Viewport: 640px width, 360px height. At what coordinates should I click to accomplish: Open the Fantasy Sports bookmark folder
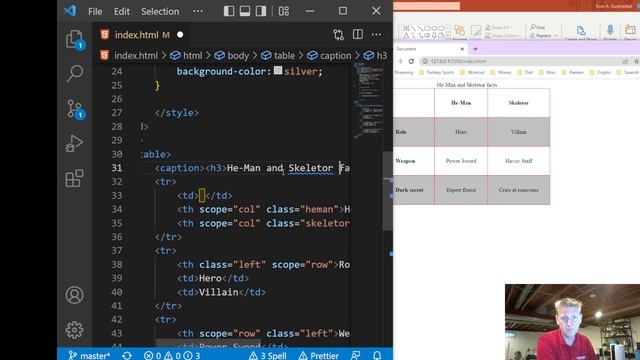(437, 72)
